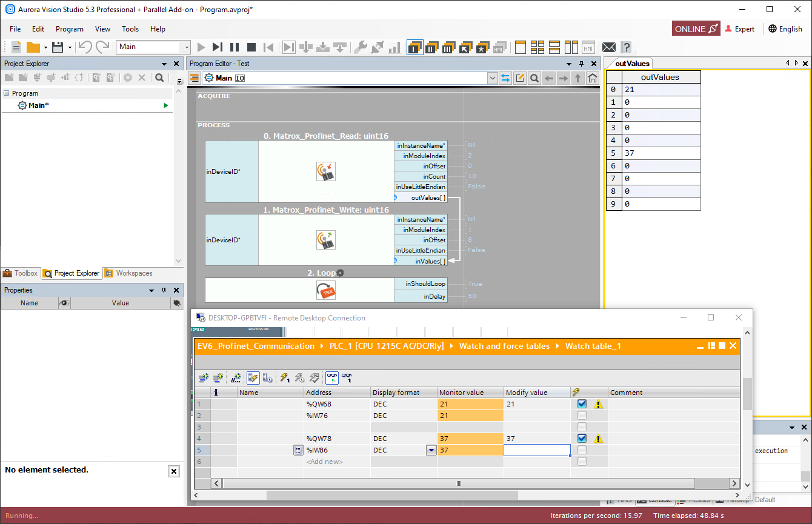Image resolution: width=812 pixels, height=524 pixels.
Task: Click the Watch table_1 breadcrumb link
Action: coord(593,347)
